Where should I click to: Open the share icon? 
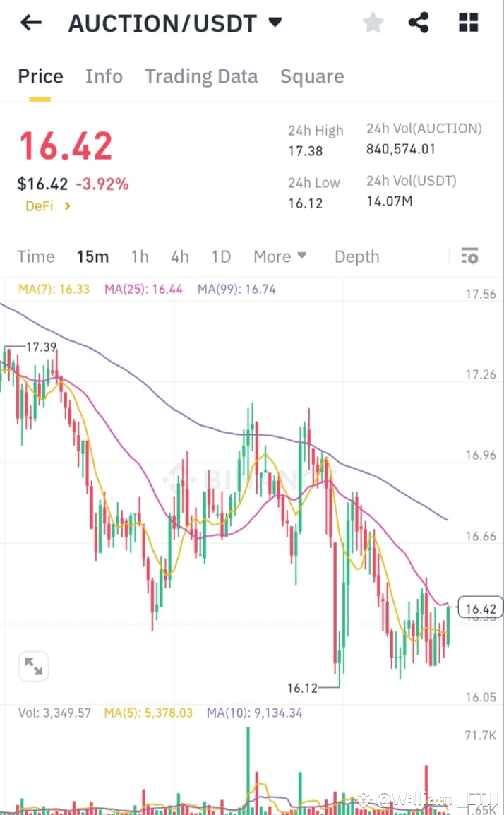point(420,22)
